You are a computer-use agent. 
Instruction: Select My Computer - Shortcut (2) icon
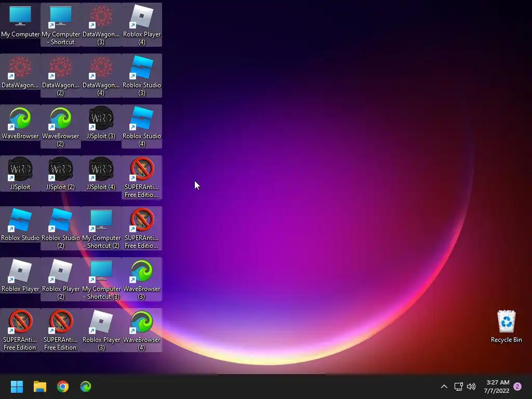pyautogui.click(x=101, y=228)
